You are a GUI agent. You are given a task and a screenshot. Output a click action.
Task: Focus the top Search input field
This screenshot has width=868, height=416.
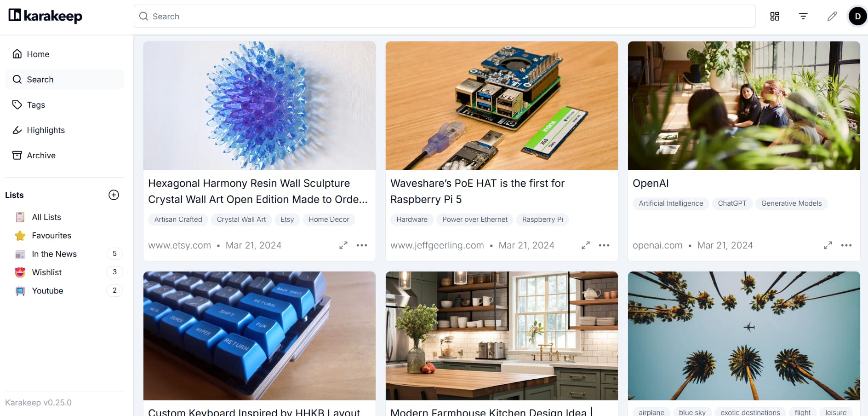click(x=445, y=17)
